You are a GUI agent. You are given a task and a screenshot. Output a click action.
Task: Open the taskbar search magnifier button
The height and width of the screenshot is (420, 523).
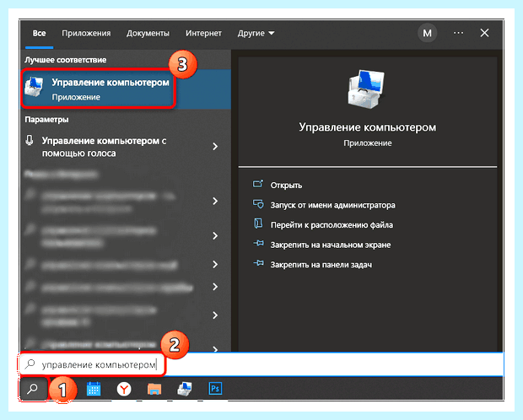[33, 389]
